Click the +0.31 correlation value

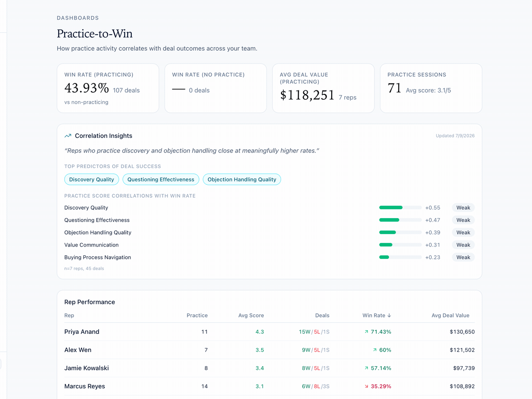[x=433, y=245]
